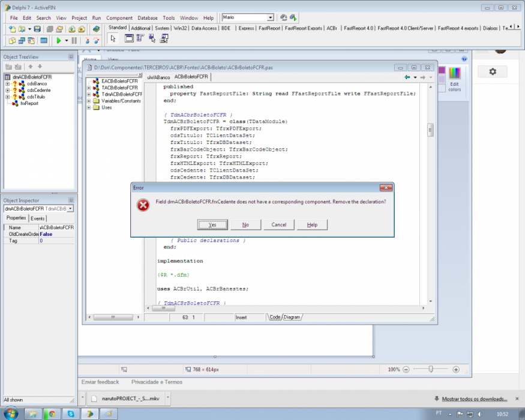Open the Component menu
The width and height of the screenshot is (525, 420).
(x=119, y=18)
